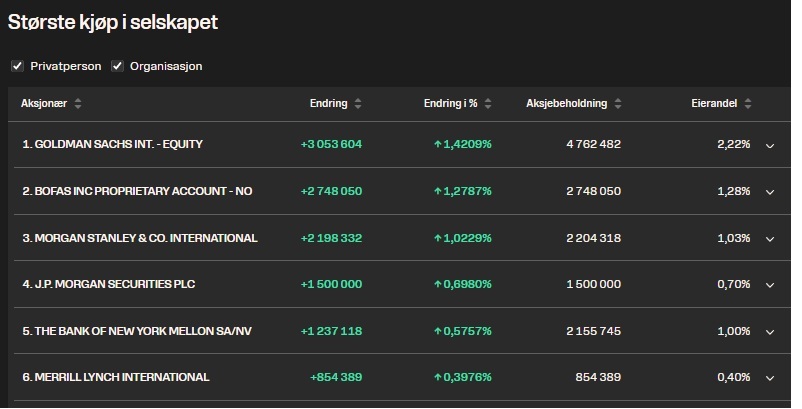Click the Aksjebeholdning sort arrows icon

[618, 104]
